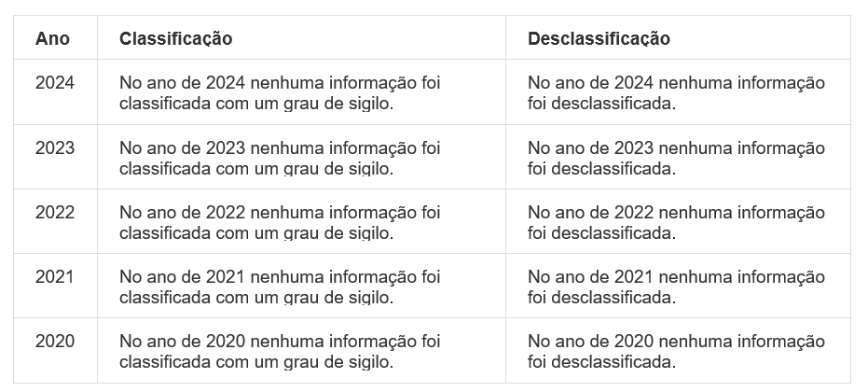Click "foi desclassificada" in 2020 row
The image size is (868, 392).
pyautogui.click(x=601, y=362)
